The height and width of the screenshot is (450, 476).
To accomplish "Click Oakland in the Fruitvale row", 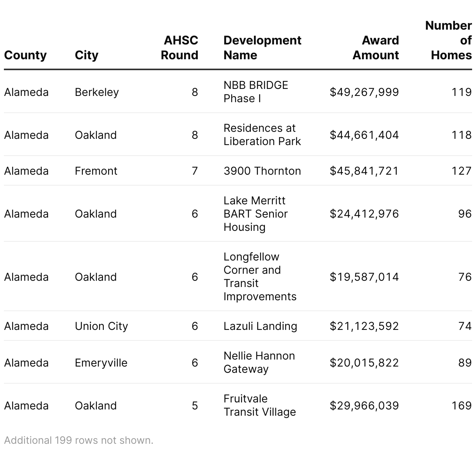I will point(96,406).
